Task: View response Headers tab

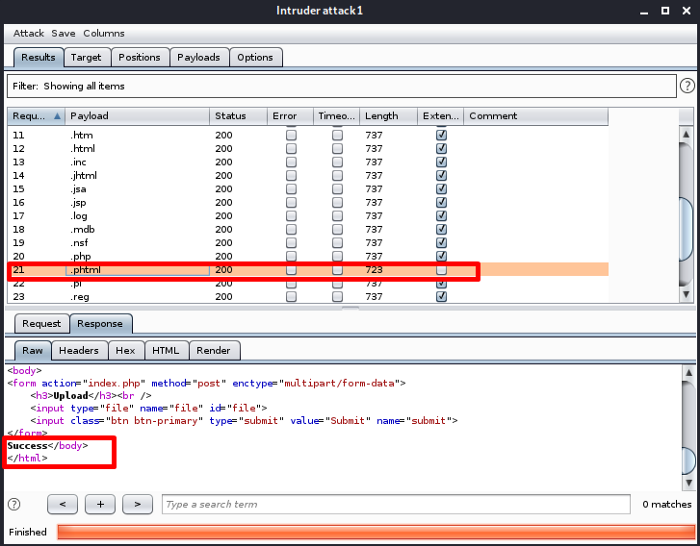Action: (79, 350)
